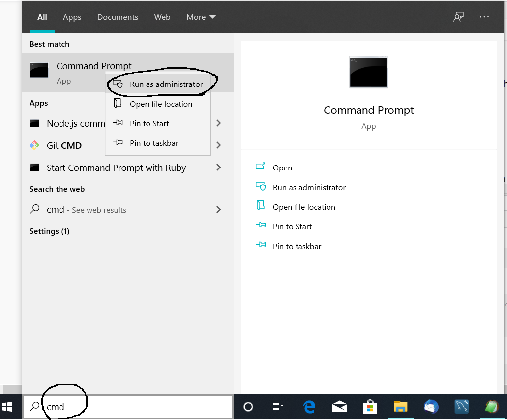Expand the cmd web results chevron
This screenshot has height=420, width=507.
coord(219,210)
